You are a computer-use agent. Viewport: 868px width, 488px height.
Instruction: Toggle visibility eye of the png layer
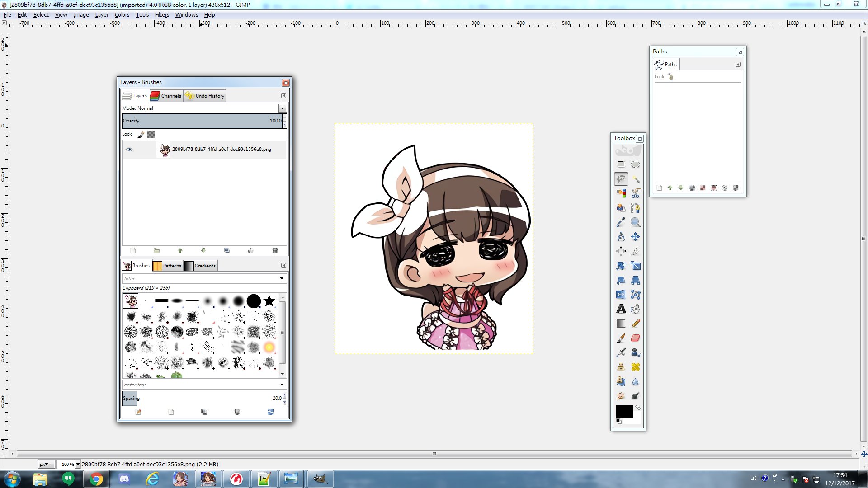[129, 150]
